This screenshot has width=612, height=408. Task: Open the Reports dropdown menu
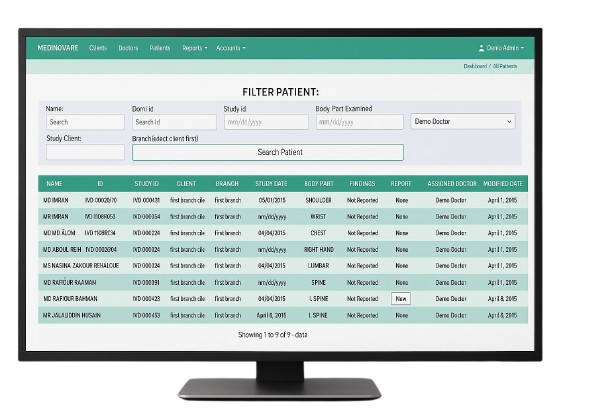(195, 48)
